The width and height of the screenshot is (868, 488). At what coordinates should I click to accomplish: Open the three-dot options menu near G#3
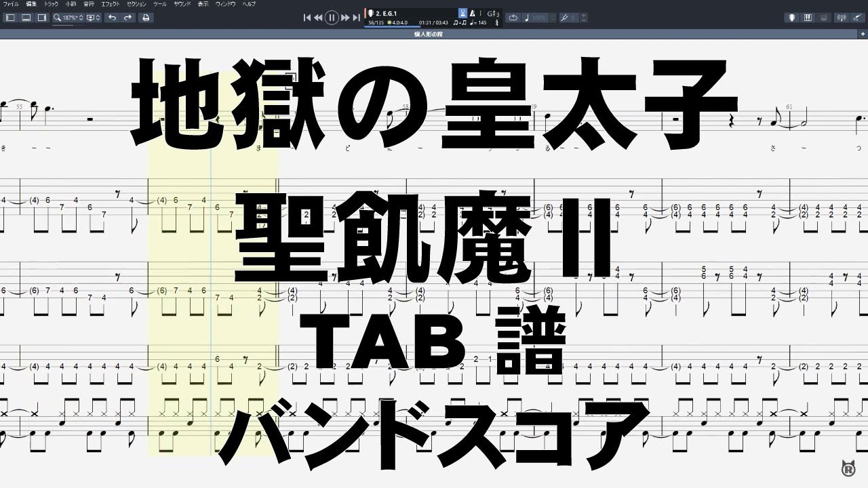click(481, 14)
